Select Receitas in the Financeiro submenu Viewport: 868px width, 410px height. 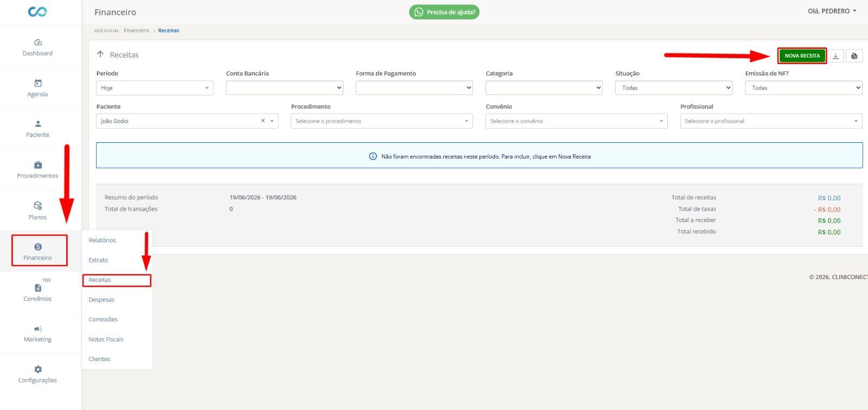click(x=100, y=280)
